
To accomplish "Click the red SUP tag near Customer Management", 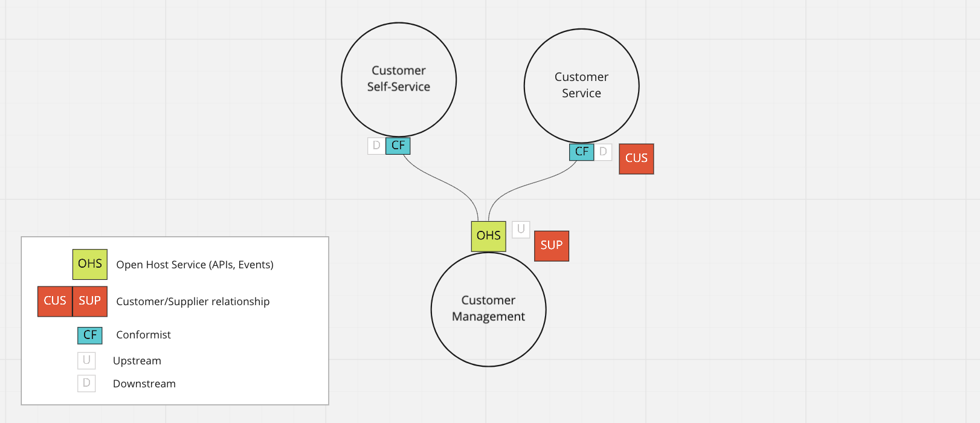I will pos(551,245).
